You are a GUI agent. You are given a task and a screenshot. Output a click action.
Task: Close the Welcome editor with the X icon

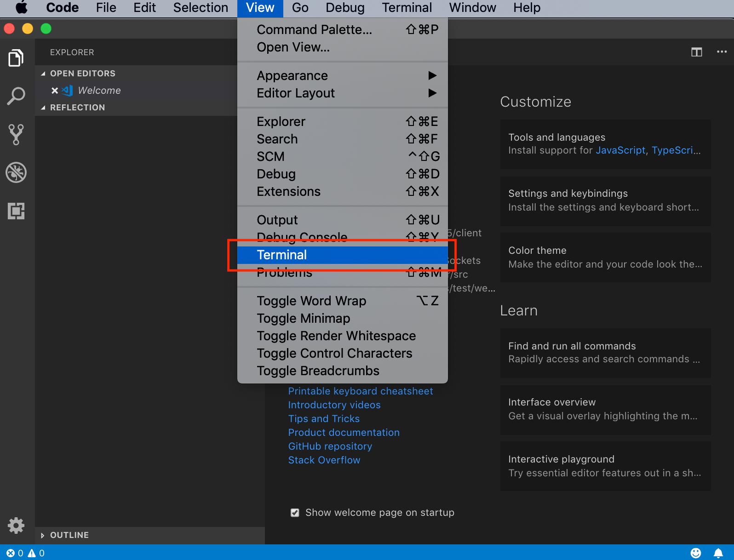pos(55,91)
